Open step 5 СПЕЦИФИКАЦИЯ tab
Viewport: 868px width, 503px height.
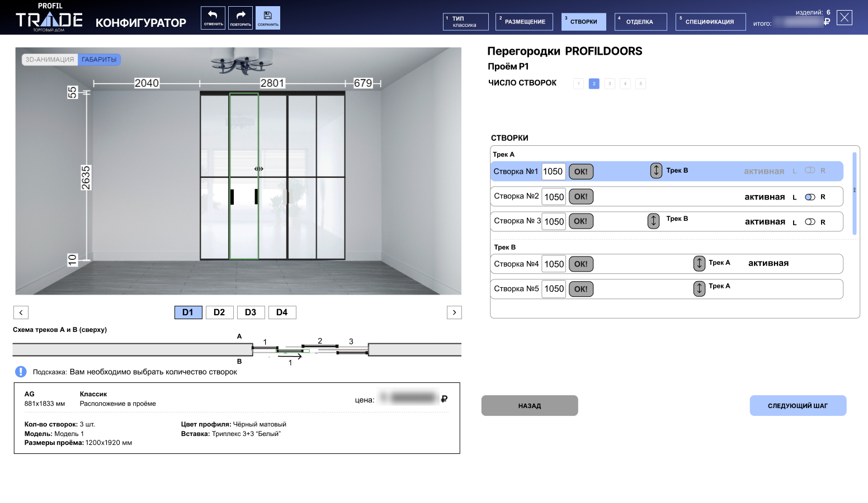click(x=710, y=22)
